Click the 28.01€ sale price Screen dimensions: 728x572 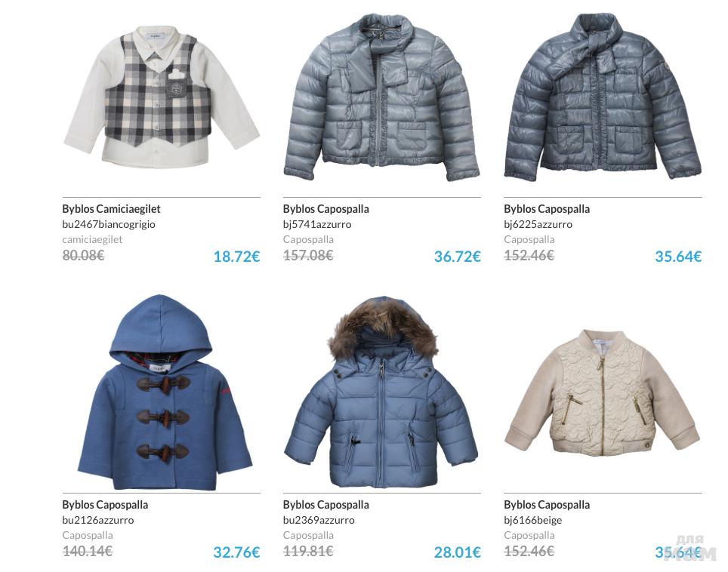click(x=458, y=552)
